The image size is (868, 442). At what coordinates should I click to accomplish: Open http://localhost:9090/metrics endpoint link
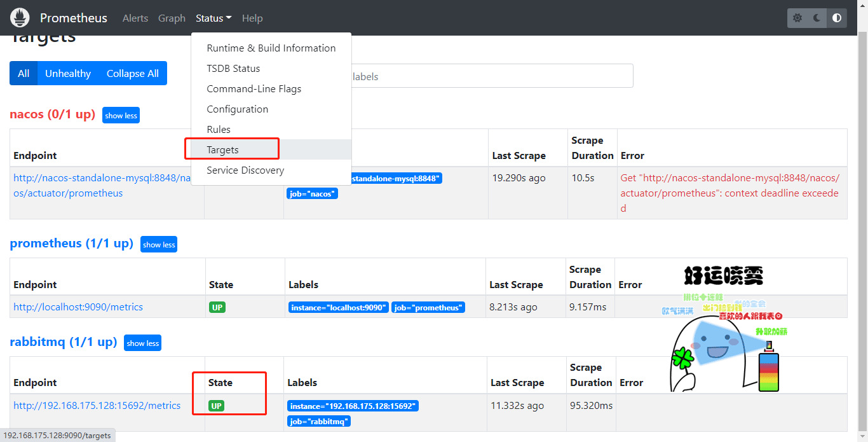[x=78, y=307]
